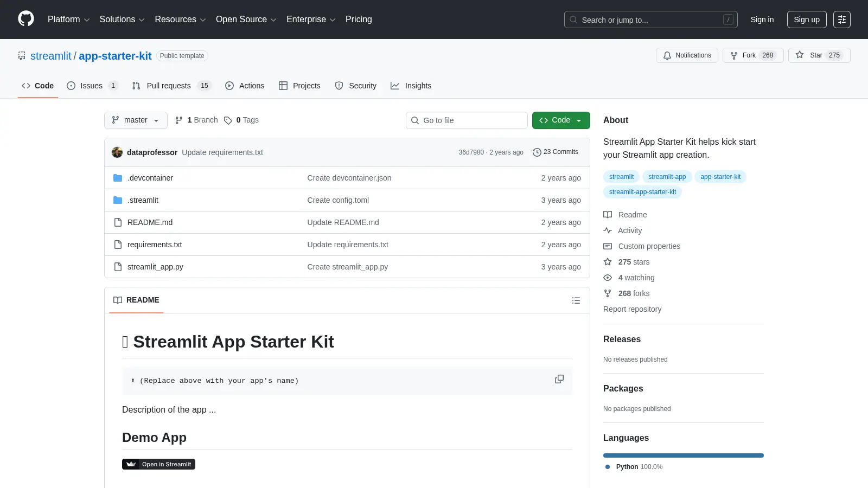Click the tag icon next to 0 Tags
The image size is (868, 488).
click(x=228, y=120)
